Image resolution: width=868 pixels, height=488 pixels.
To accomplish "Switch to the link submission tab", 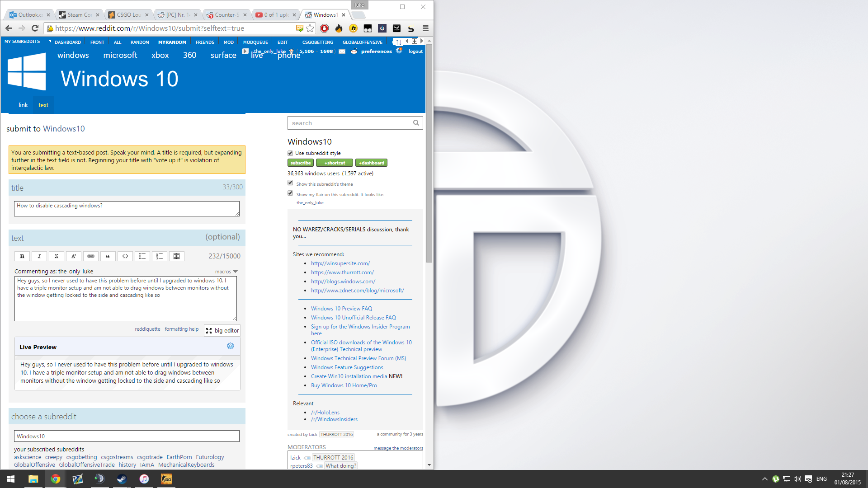I will point(23,105).
